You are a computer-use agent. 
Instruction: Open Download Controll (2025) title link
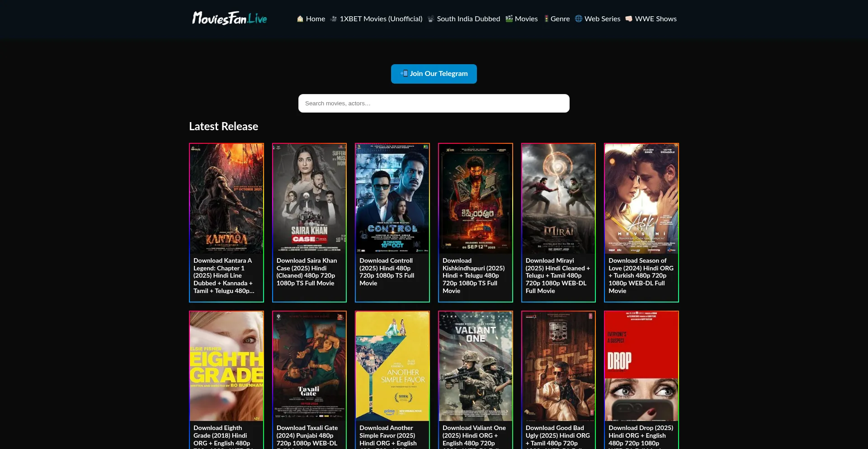[387, 272]
